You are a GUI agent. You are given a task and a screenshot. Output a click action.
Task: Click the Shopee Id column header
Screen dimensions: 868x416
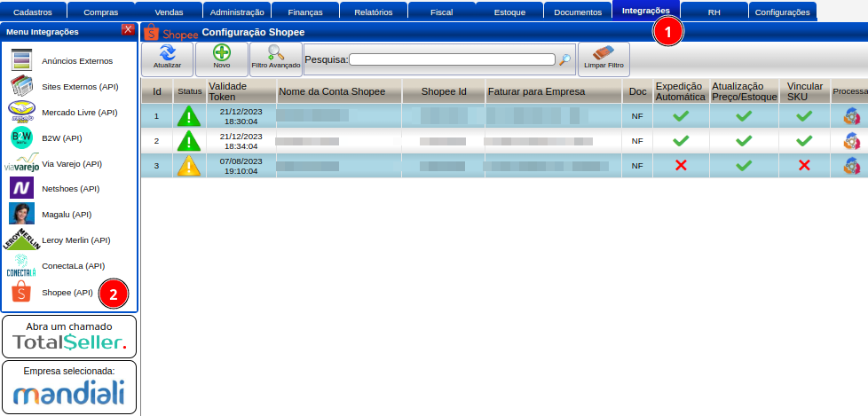[444, 91]
